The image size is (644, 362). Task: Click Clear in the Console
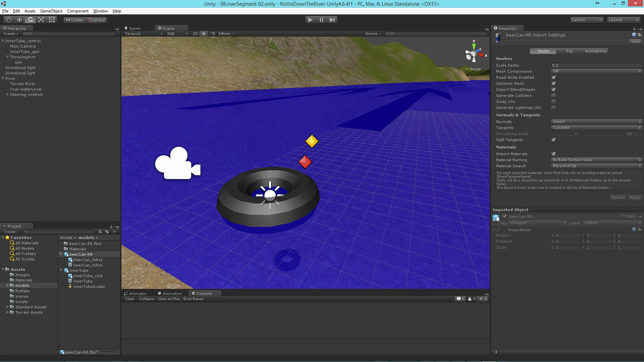129,299
